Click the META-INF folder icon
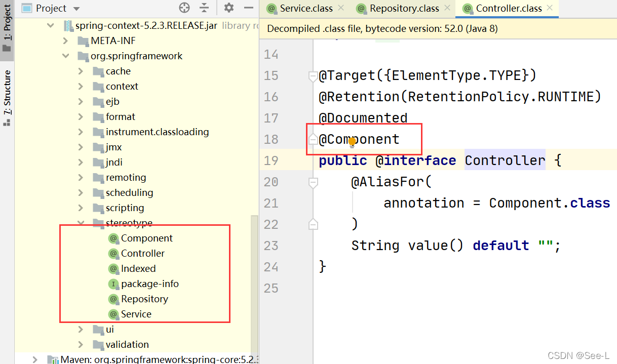The height and width of the screenshot is (364, 617). pos(83,41)
